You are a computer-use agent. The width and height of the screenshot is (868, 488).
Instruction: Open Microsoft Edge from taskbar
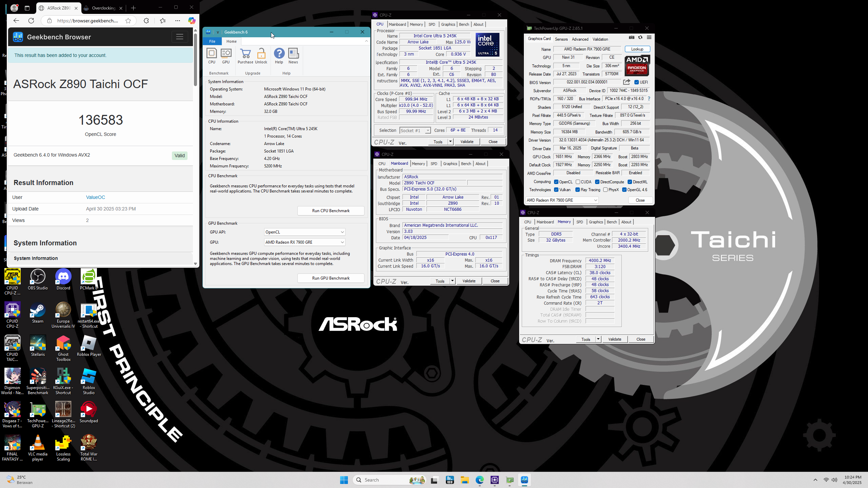pos(480,480)
